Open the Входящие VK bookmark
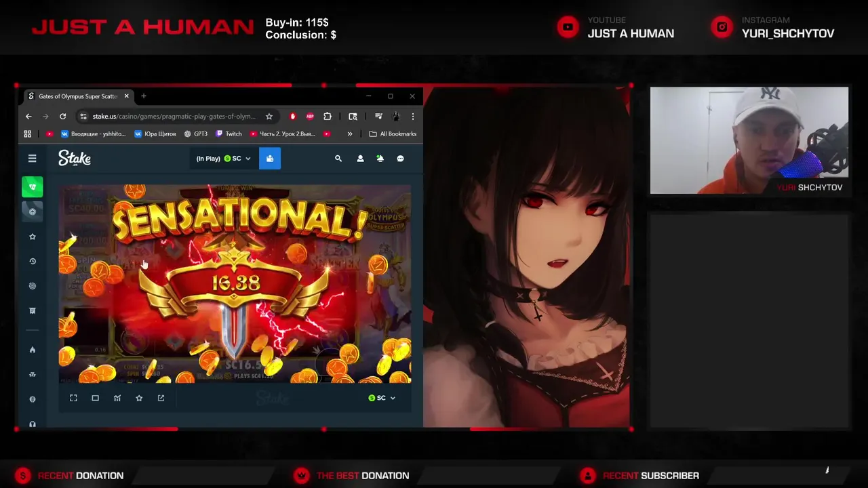The height and width of the screenshot is (488, 868). (x=93, y=134)
